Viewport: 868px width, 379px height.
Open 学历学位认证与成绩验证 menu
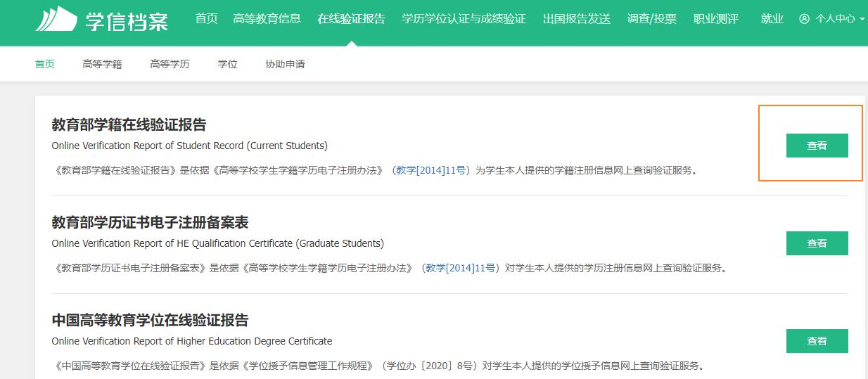point(464,19)
